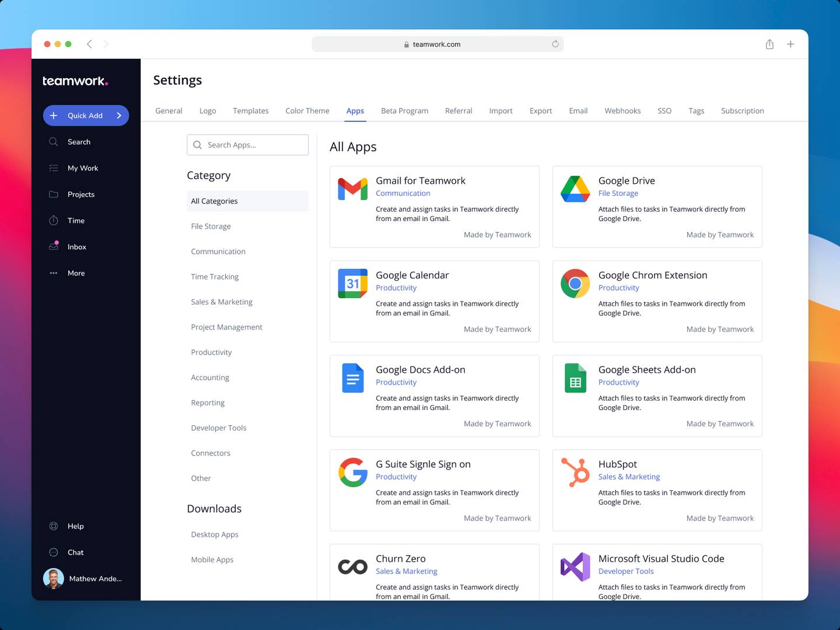Switch to the Color Theme tab
The height and width of the screenshot is (630, 840).
pyautogui.click(x=307, y=111)
